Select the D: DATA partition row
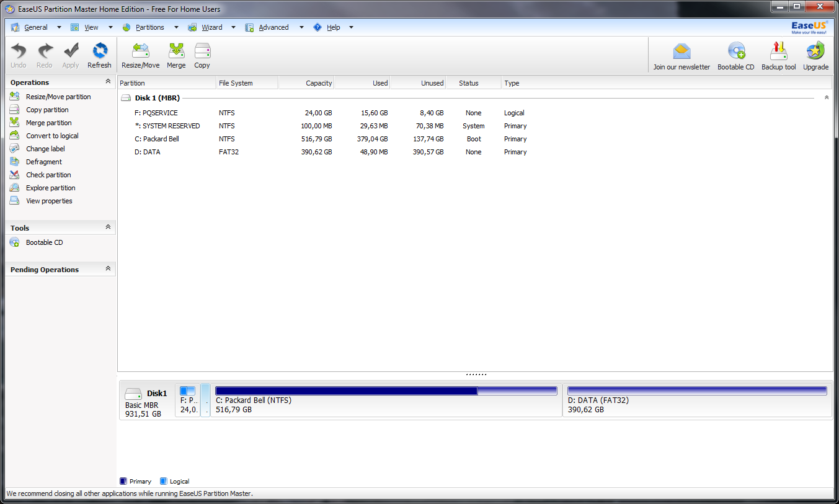 point(474,152)
